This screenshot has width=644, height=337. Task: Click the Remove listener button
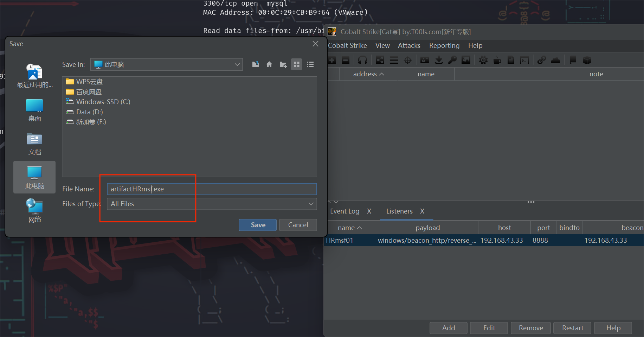point(531,328)
